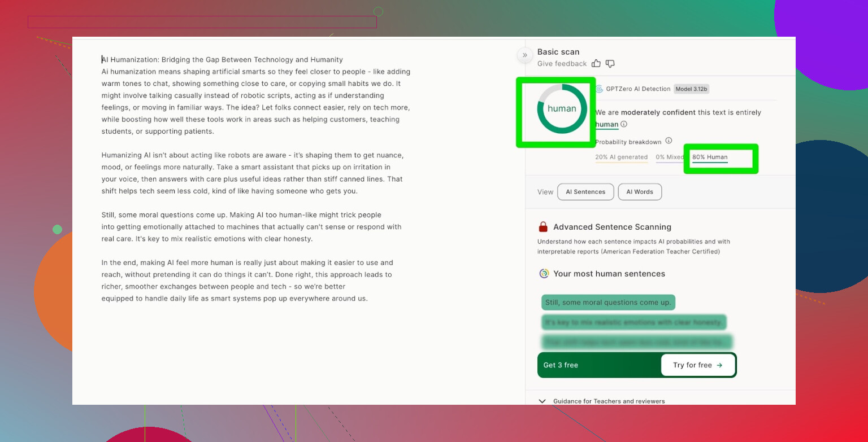Select the 80% Human breakdown
Image resolution: width=868 pixels, height=442 pixels.
coord(710,157)
